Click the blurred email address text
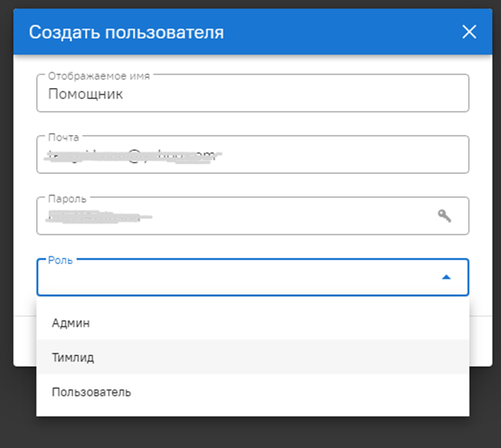The height and width of the screenshot is (448, 501). (133, 157)
